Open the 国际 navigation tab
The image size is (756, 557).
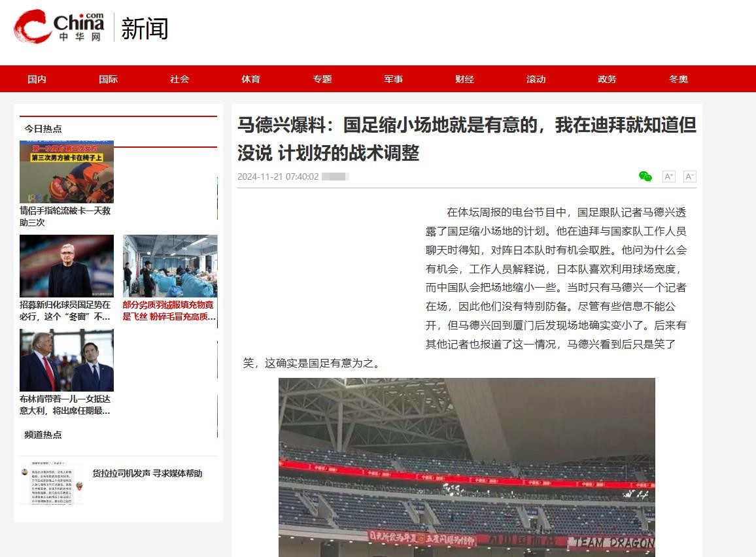click(x=109, y=79)
